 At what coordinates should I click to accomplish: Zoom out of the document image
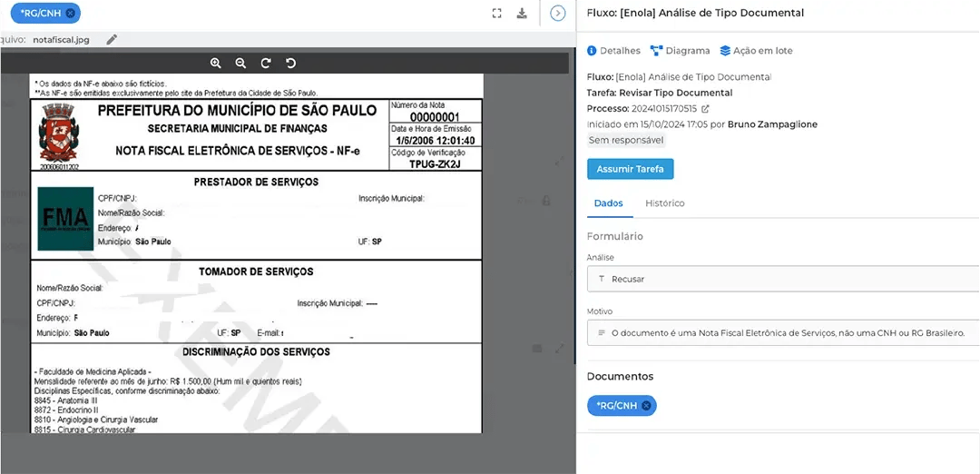pyautogui.click(x=240, y=64)
